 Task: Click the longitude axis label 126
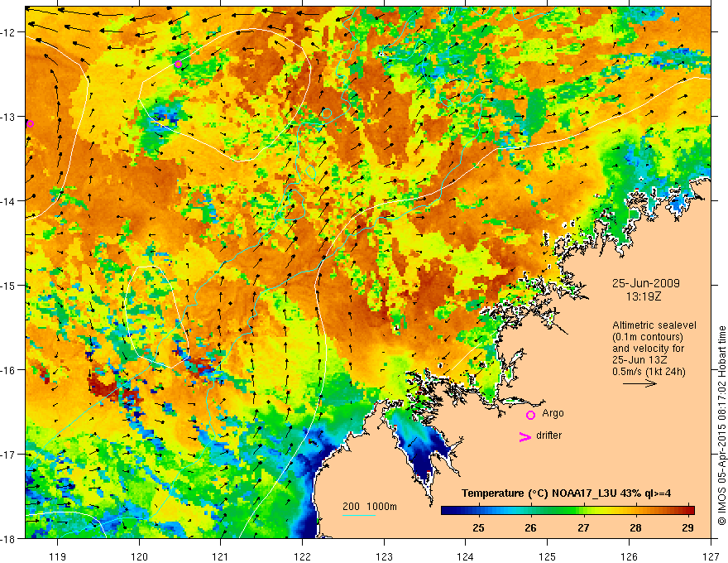629,556
